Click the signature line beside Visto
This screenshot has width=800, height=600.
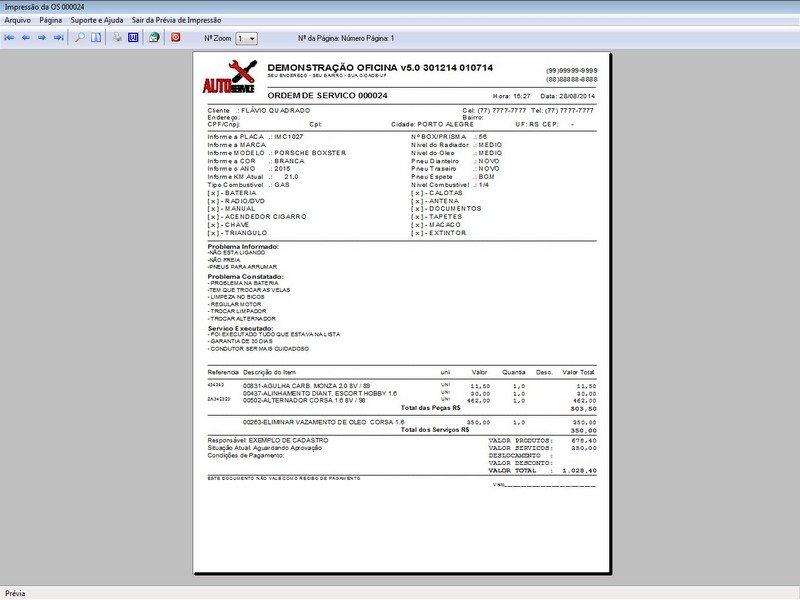click(550, 485)
